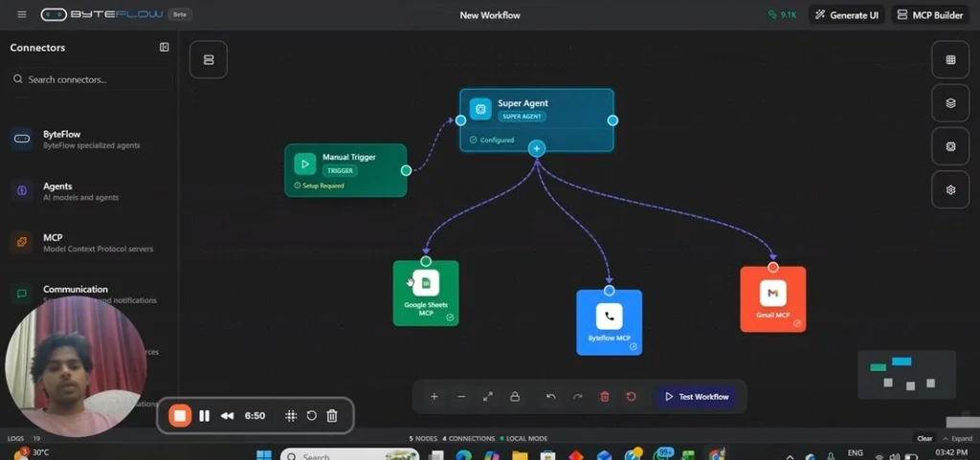
Task: Open File Explorer from the taskbar
Action: 520,455
